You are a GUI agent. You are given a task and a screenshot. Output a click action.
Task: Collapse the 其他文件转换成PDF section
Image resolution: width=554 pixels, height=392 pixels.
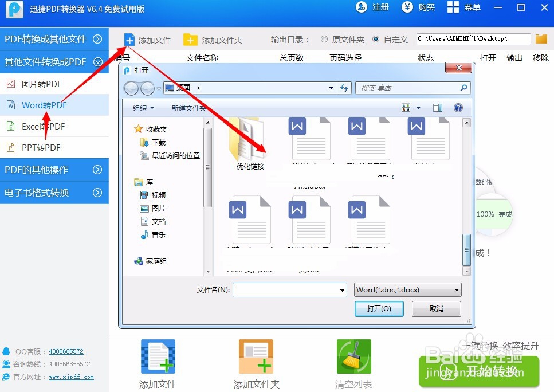point(54,62)
